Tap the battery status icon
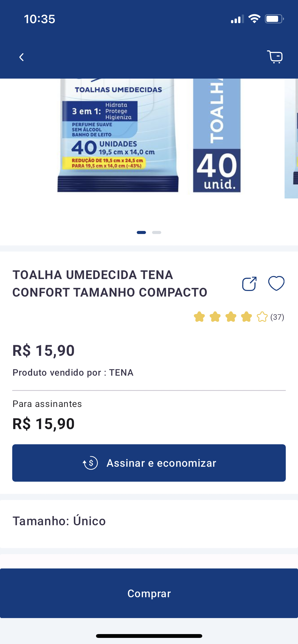The image size is (298, 644). [274, 19]
